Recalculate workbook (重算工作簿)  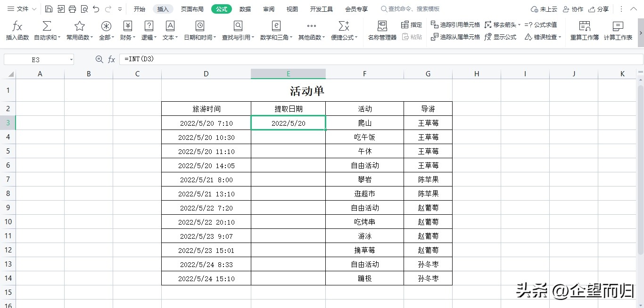(585, 31)
